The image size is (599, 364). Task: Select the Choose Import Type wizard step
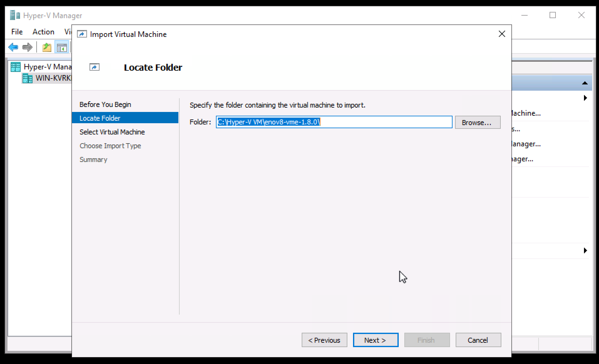[110, 146]
